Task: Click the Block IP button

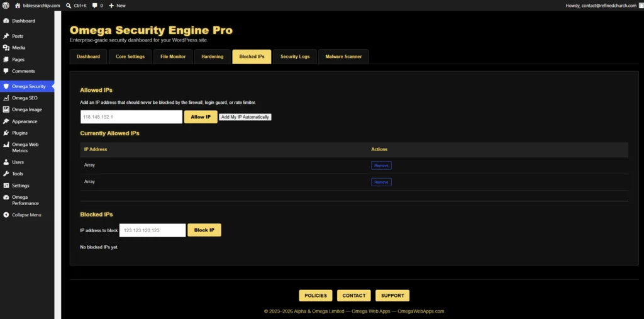Action: (204, 230)
